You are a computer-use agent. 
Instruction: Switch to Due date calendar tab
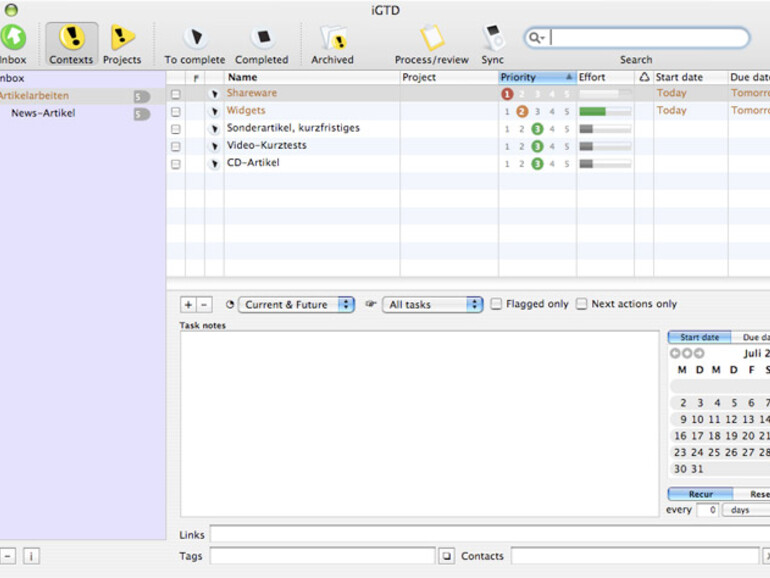pyautogui.click(x=751, y=337)
